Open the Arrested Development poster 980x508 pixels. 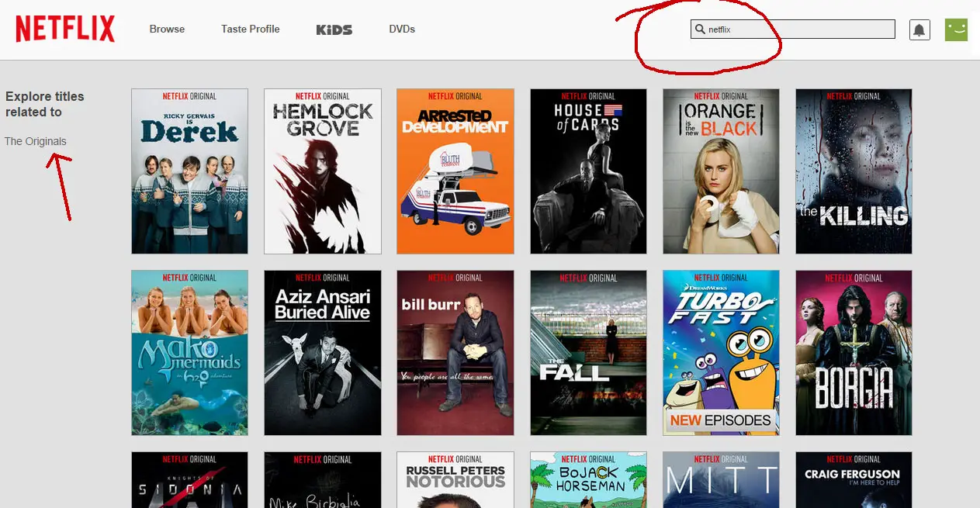click(x=455, y=171)
